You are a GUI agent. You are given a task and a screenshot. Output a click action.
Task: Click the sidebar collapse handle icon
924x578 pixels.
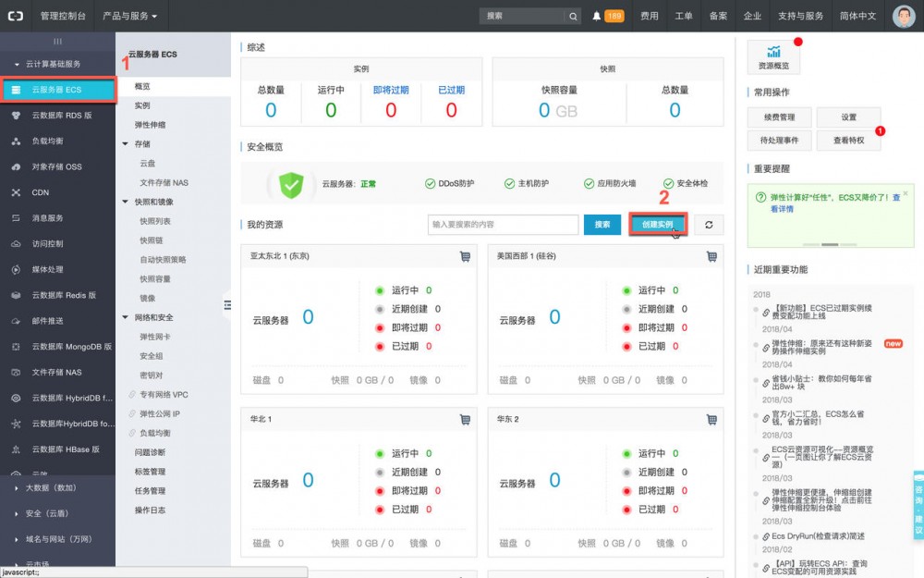point(227,305)
